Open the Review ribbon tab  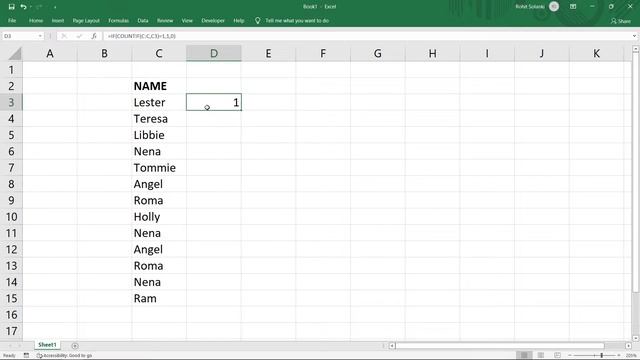[165, 20]
